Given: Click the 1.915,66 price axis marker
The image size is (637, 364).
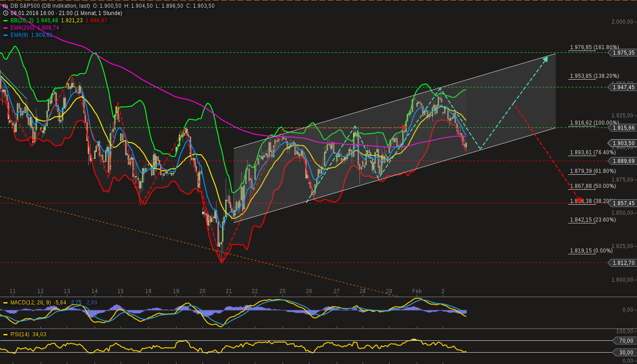Looking at the screenshot, I should coord(622,128).
